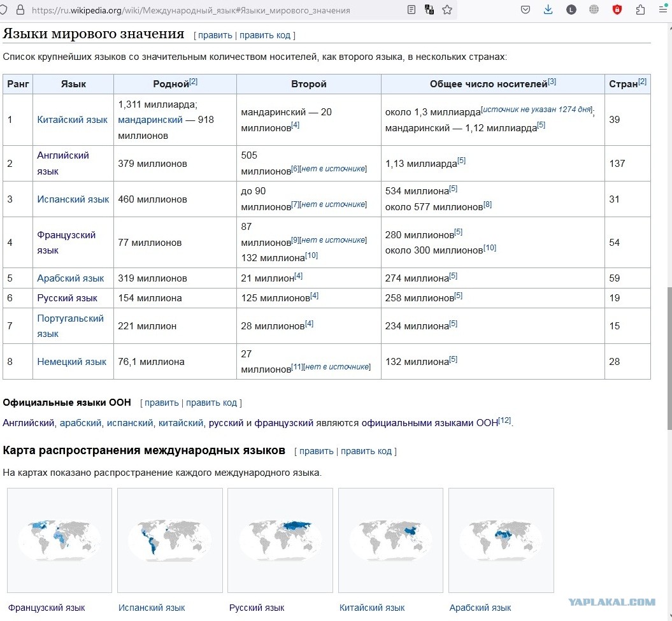Open 'арабский' link in ООН sentence

(80, 423)
